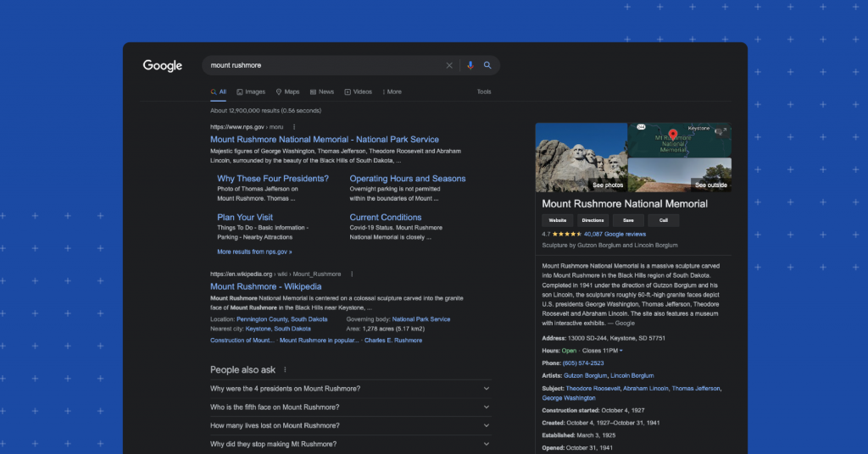Viewport: 868px width, 454px height.
Task: Click See outside street view thumbnail
Action: tap(680, 174)
